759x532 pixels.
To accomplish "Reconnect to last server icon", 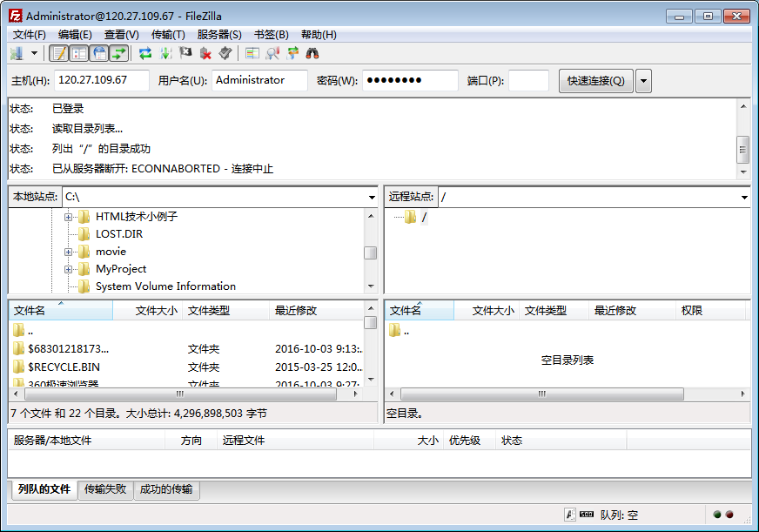I will click(225, 53).
